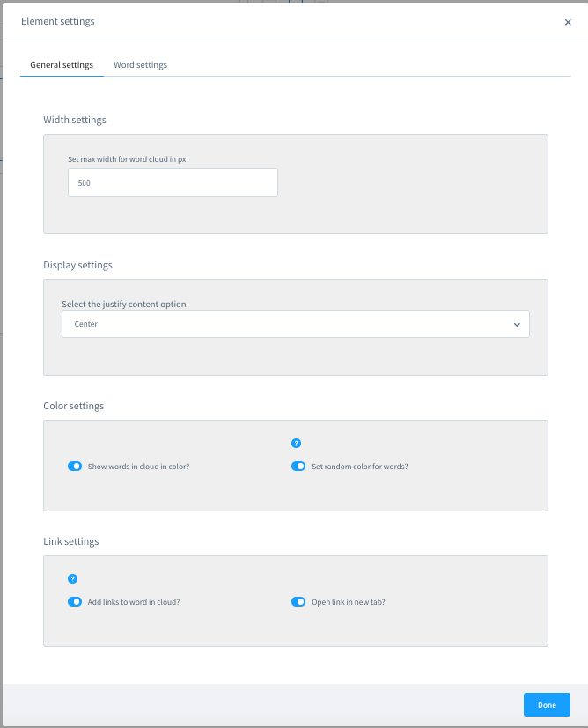
Task: Select the General settings tab
Action: pyautogui.click(x=62, y=65)
